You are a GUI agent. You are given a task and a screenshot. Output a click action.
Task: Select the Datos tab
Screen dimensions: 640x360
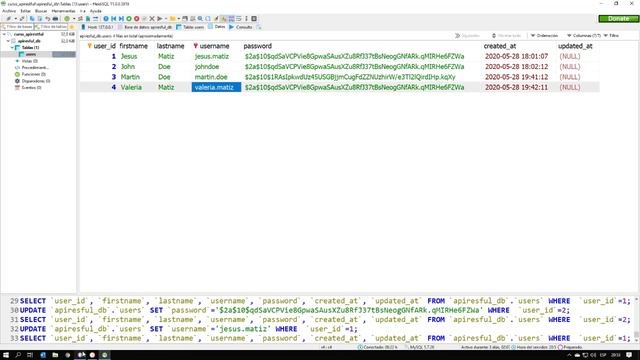click(216, 27)
